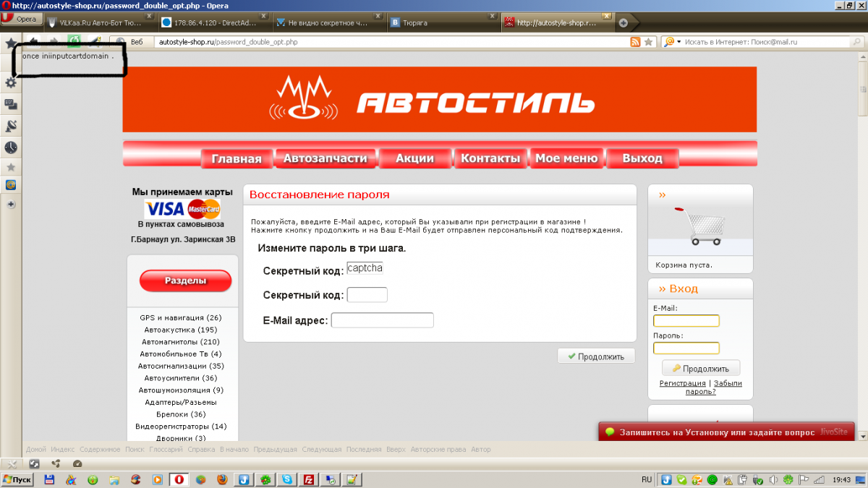The height and width of the screenshot is (488, 868).
Task: Open category Видеорегистраторы (14)
Action: point(181,427)
